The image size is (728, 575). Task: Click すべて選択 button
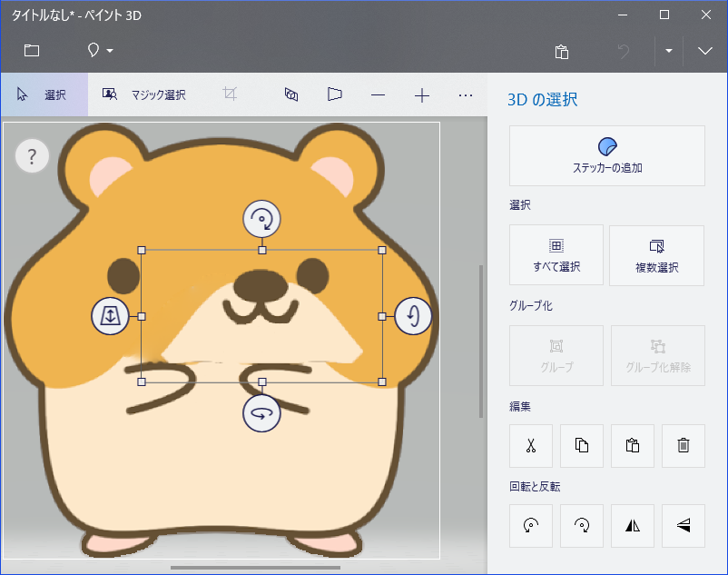(556, 255)
